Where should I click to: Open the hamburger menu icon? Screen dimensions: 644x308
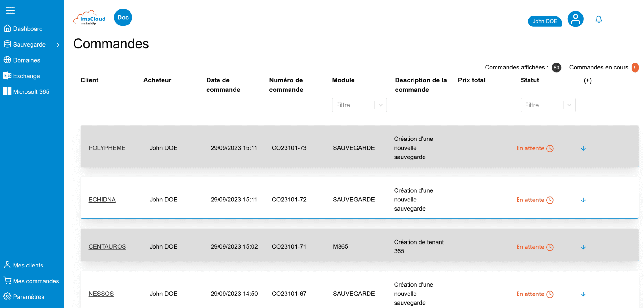10,10
